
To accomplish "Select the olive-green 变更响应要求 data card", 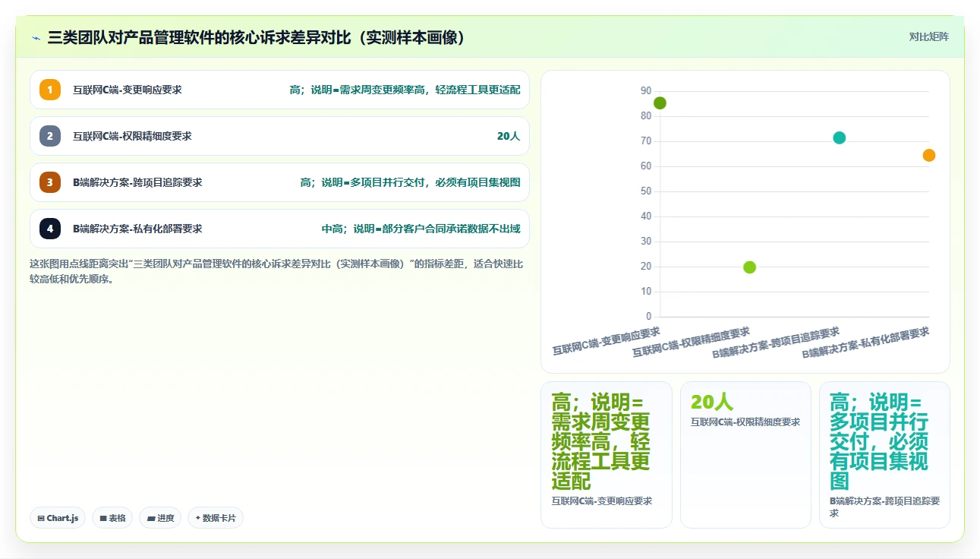I will (607, 454).
